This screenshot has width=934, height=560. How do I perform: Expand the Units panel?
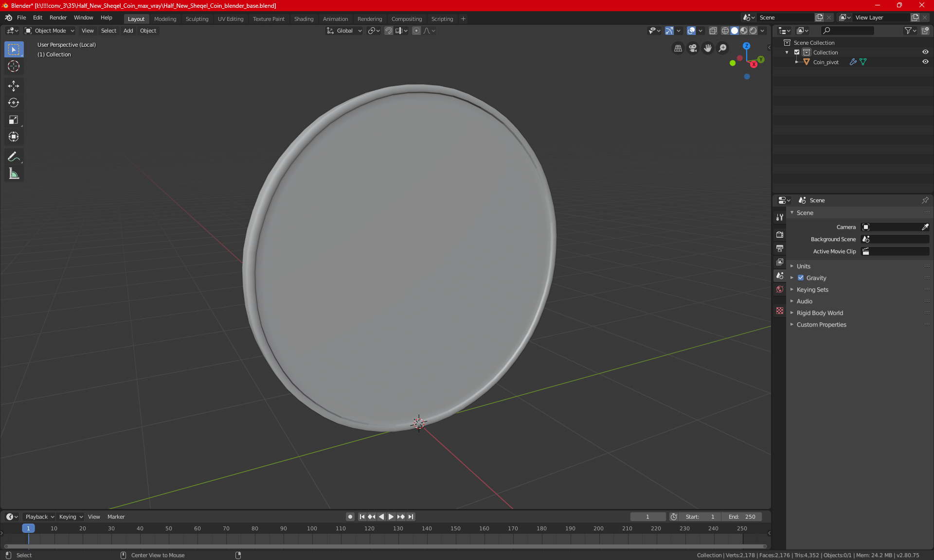[x=804, y=266]
